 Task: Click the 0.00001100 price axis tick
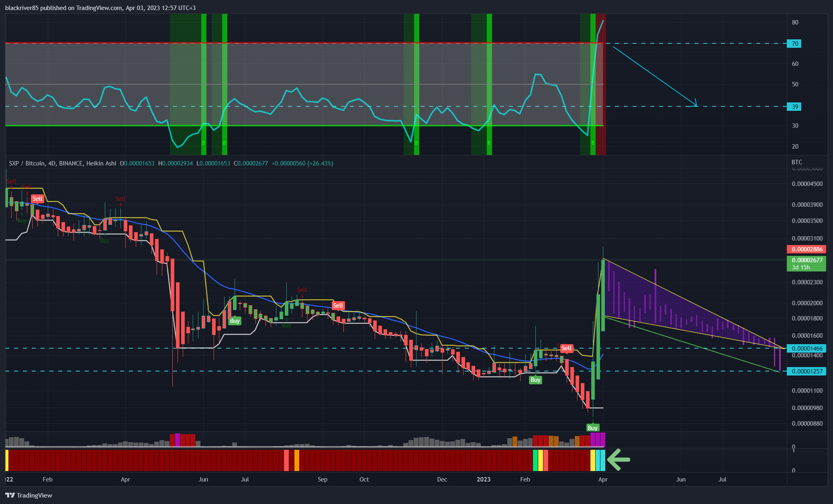coord(807,390)
